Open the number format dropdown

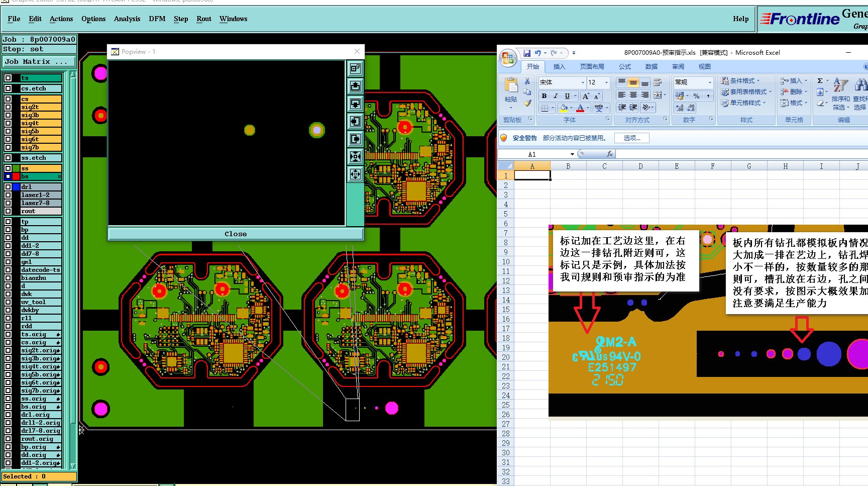(710, 82)
